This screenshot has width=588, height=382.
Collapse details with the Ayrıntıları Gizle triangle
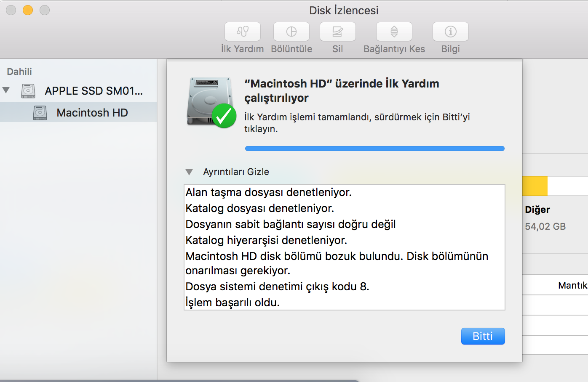pyautogui.click(x=189, y=172)
